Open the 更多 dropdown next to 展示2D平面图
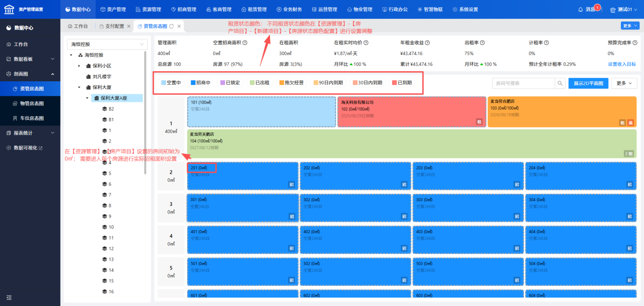The width and height of the screenshot is (644, 306). pos(624,83)
